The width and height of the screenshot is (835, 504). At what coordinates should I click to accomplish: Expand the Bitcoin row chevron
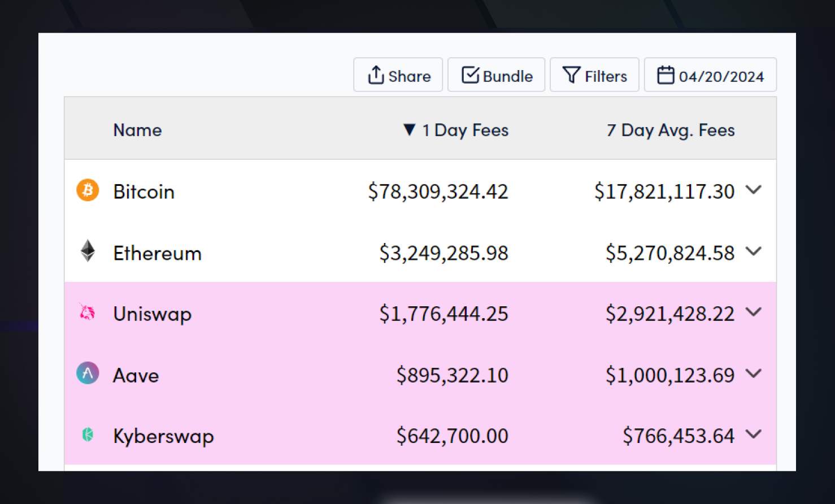[754, 190]
